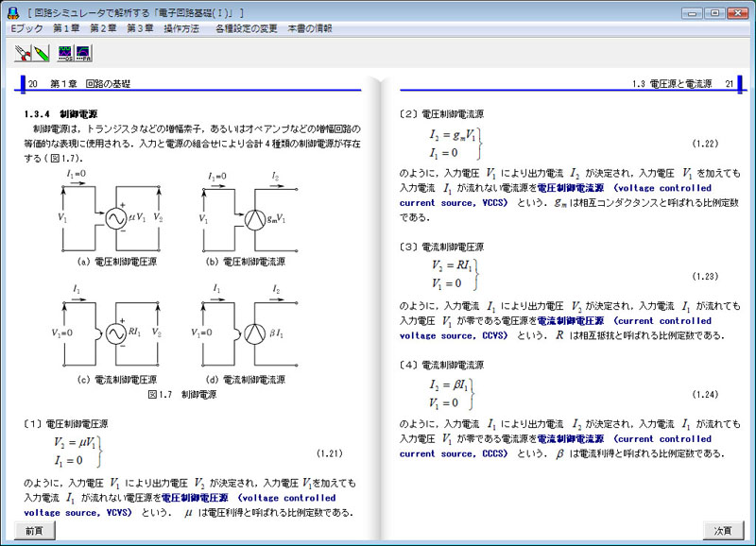
Task: Click the voltage source symbol in diagram (a)
Action: (x=116, y=218)
